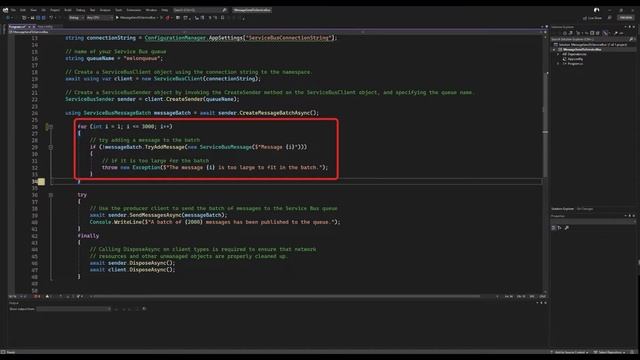Image resolution: width=640 pixels, height=360 pixels.
Task: Click the Ready status text
Action: [11, 352]
